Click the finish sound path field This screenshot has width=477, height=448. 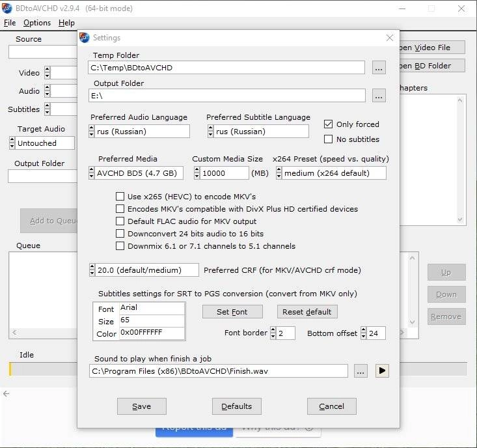click(x=219, y=371)
